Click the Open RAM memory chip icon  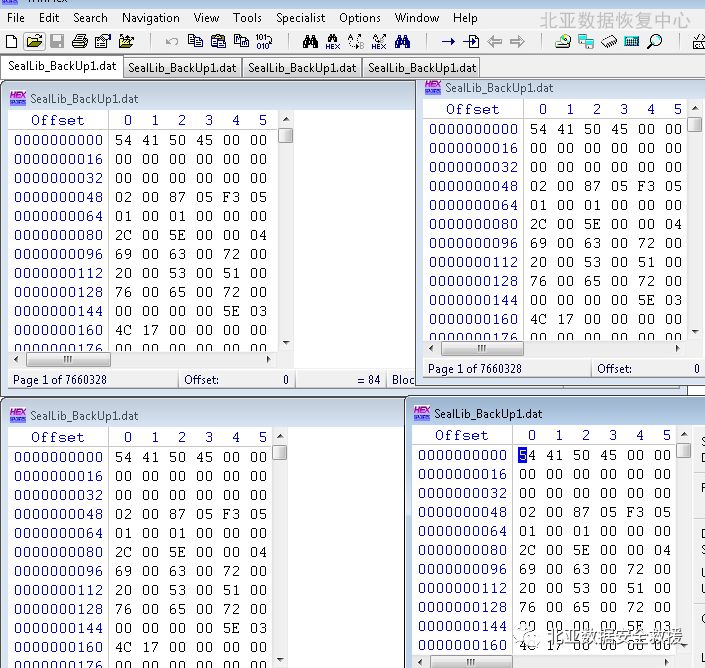point(609,42)
